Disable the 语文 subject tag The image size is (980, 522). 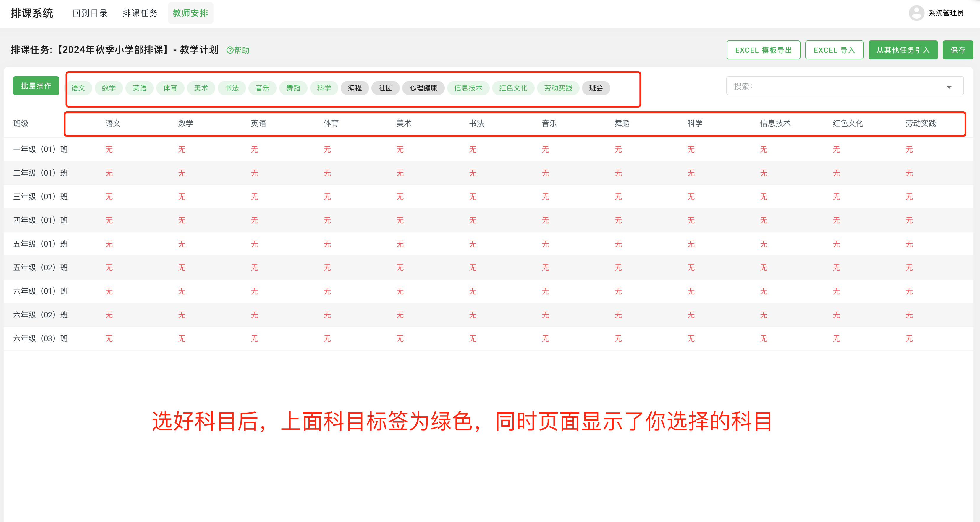79,88
